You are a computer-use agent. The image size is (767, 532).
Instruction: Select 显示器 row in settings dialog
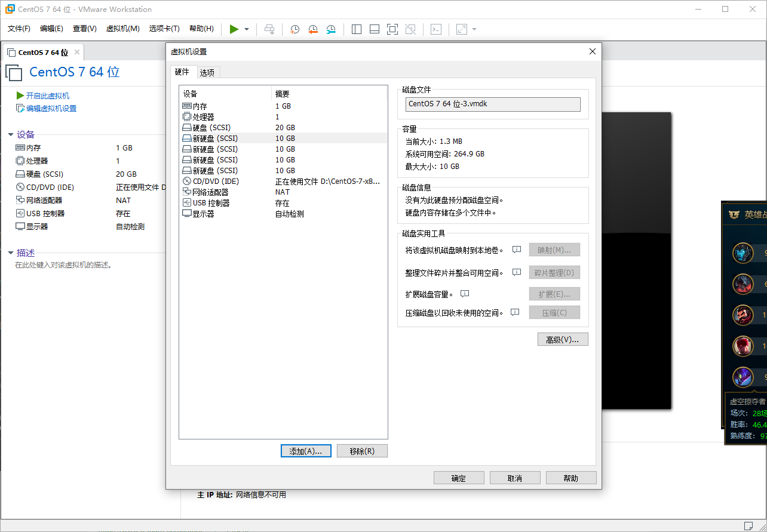[x=283, y=213]
